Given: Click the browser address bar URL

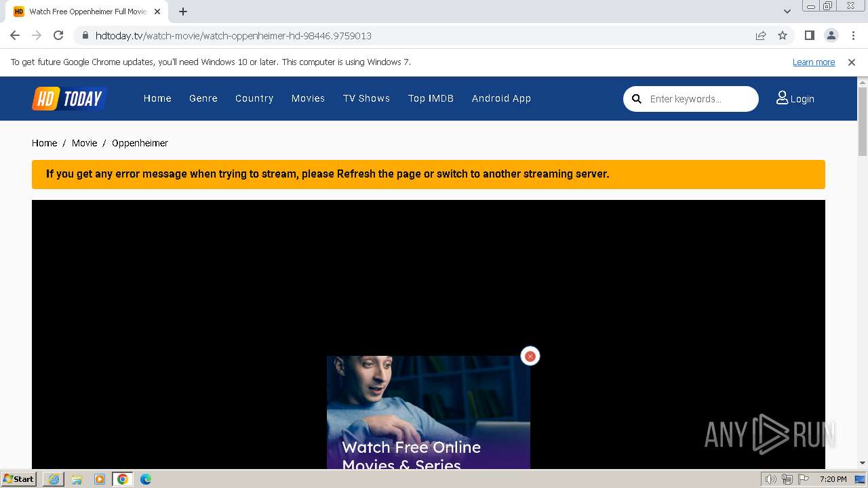Looking at the screenshot, I should pos(233,36).
